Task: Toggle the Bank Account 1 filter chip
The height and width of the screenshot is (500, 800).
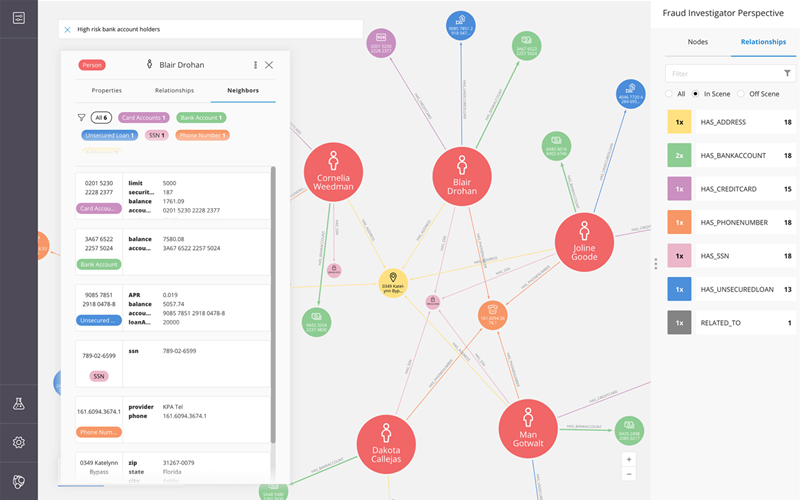Action: (201, 117)
